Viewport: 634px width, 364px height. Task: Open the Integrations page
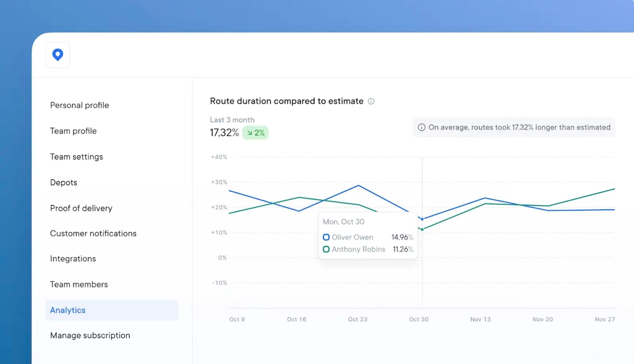[x=73, y=259]
